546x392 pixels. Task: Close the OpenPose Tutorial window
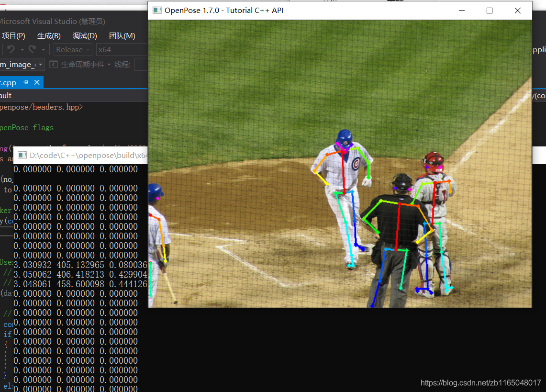pos(517,11)
